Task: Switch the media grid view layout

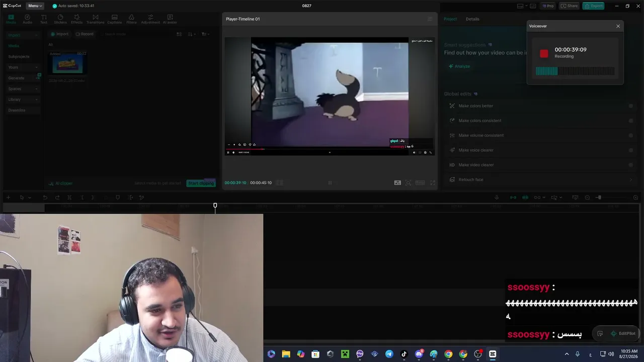Action: point(179,34)
